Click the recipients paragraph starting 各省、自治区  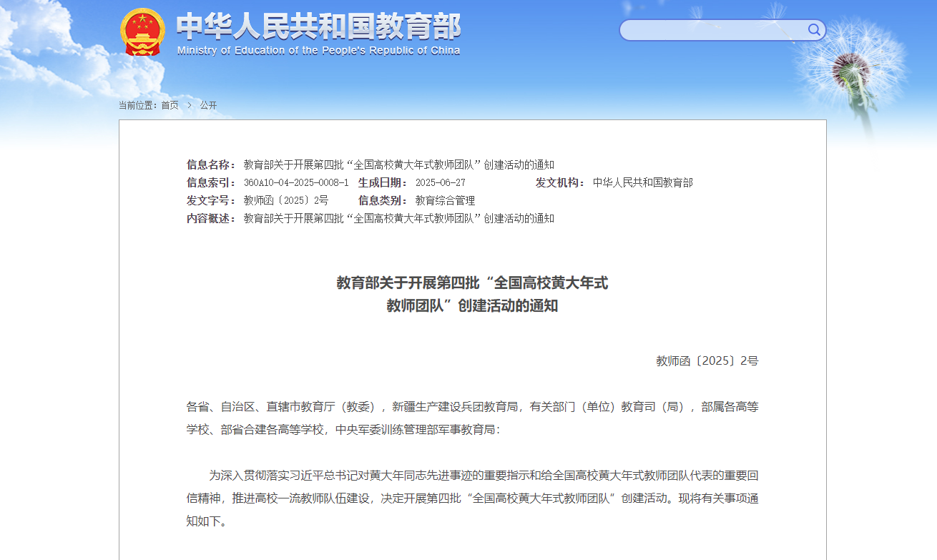472,418
